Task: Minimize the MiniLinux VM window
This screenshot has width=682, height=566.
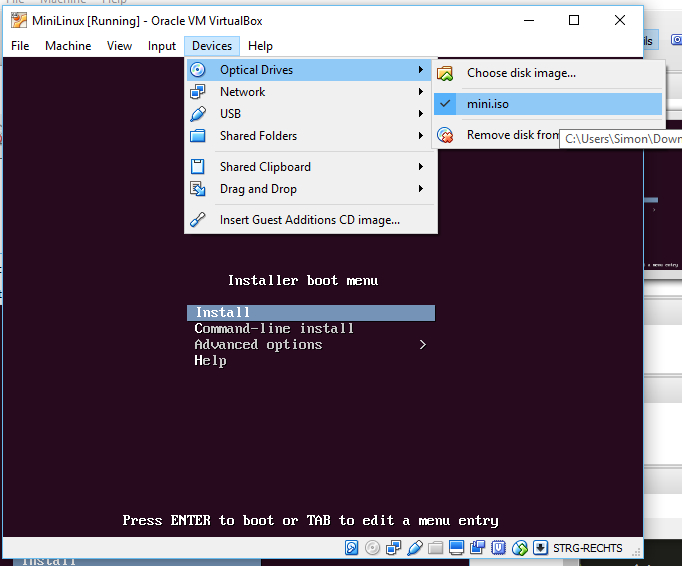Action: [528, 20]
